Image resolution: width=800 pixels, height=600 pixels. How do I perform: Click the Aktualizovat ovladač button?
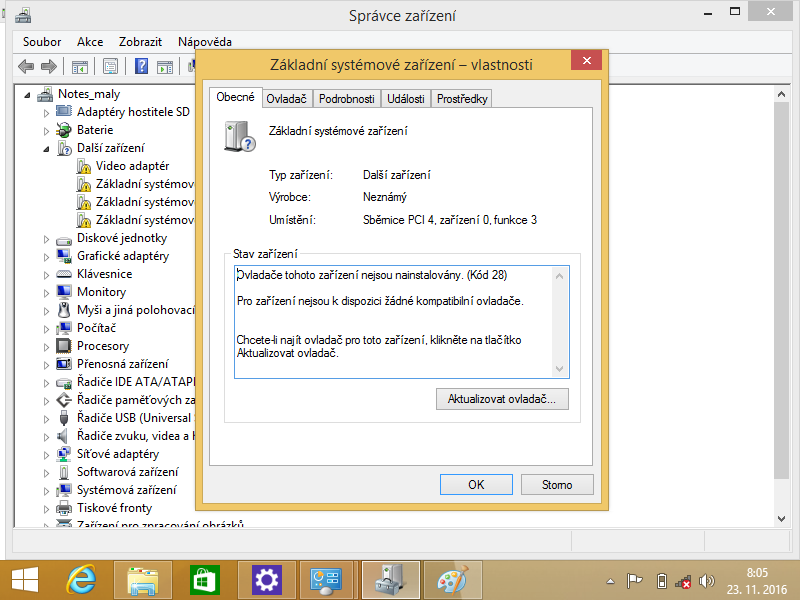click(x=502, y=398)
